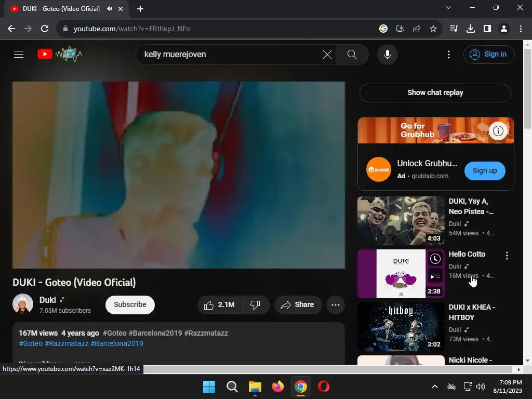Subscribe to Duki channel
This screenshot has height=399, width=532.
click(x=130, y=304)
